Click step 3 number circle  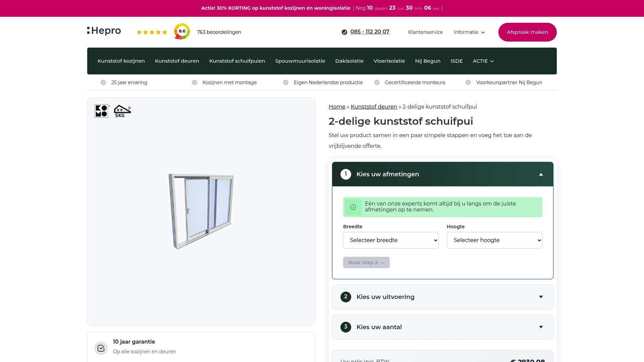coord(346,327)
